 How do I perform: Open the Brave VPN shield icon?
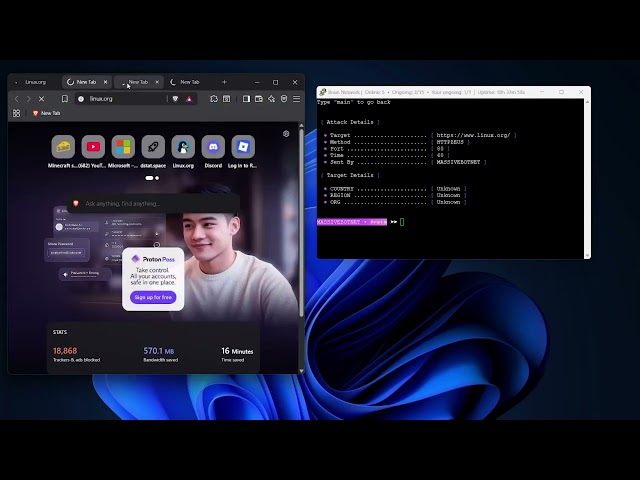pos(284,99)
